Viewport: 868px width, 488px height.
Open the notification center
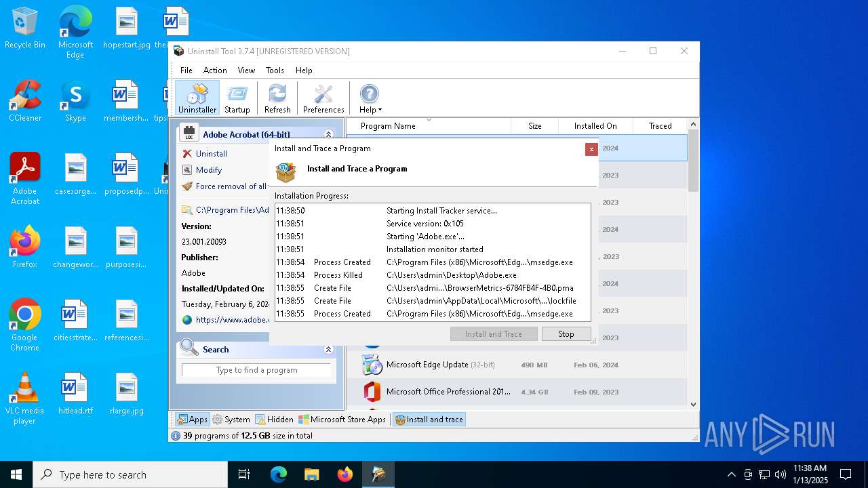point(846,474)
